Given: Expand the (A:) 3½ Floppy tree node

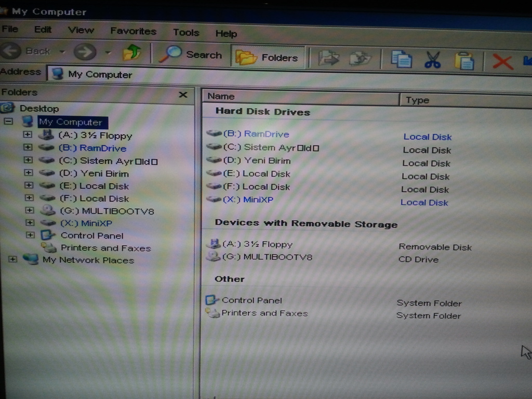Looking at the screenshot, I should [28, 135].
